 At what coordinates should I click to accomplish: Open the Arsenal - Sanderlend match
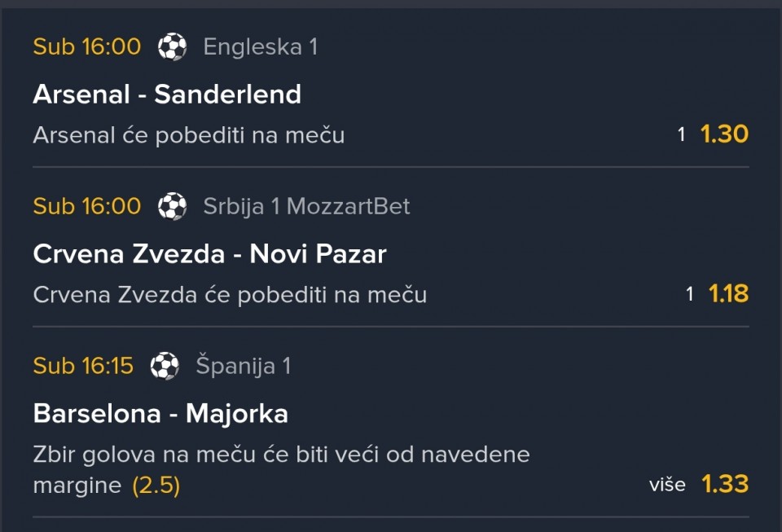pyautogui.click(x=167, y=95)
